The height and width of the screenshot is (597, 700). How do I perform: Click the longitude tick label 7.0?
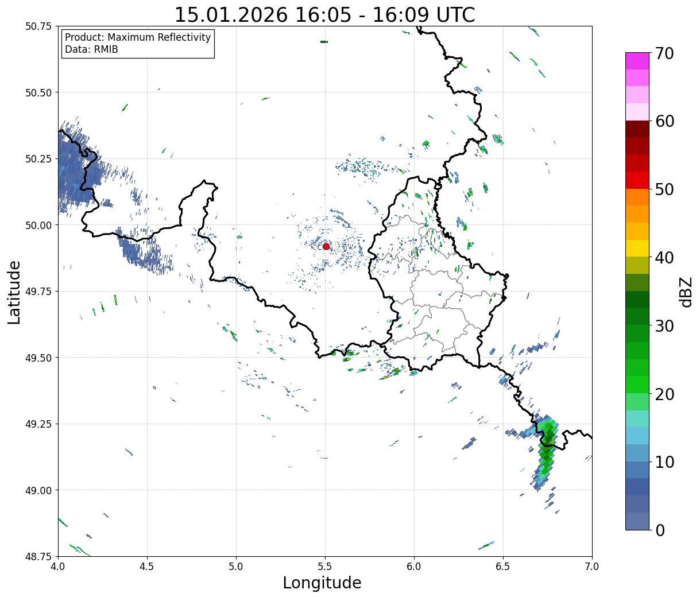[592, 567]
